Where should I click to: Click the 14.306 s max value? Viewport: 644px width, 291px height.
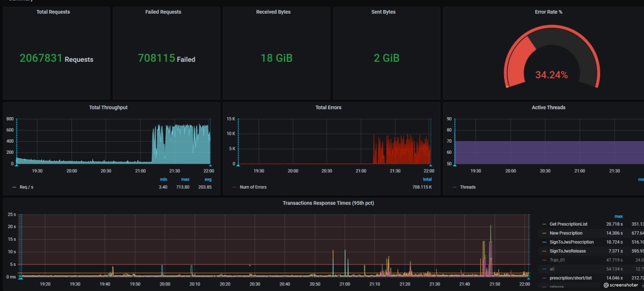pyautogui.click(x=614, y=233)
